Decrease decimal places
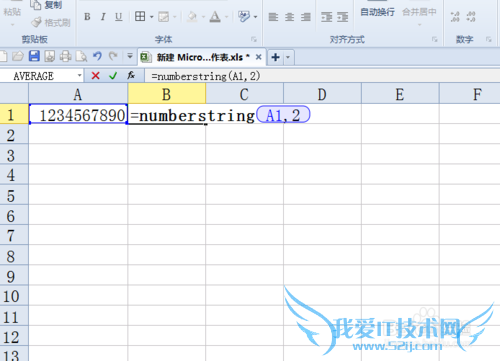Image resolution: width=500 pixels, height=361 pixels. [471, 17]
